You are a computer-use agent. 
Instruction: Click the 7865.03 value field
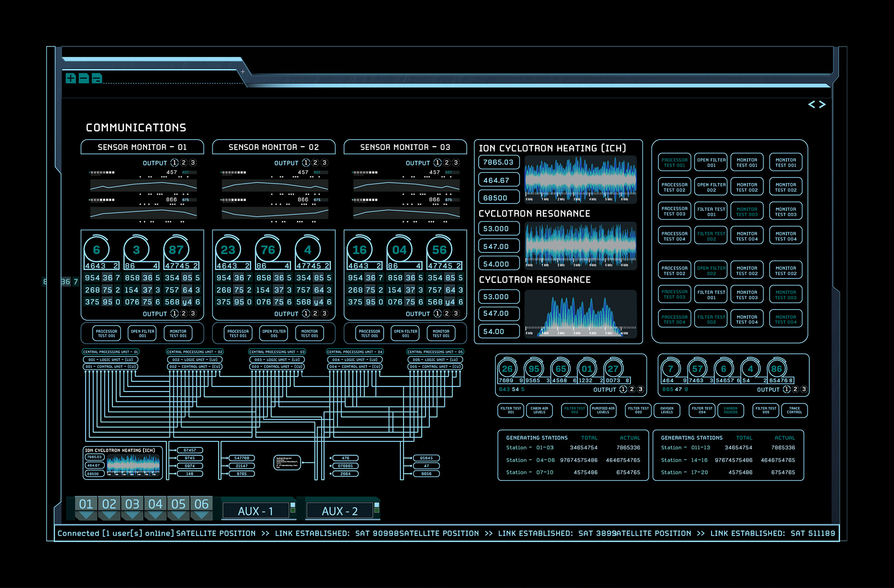click(x=498, y=162)
